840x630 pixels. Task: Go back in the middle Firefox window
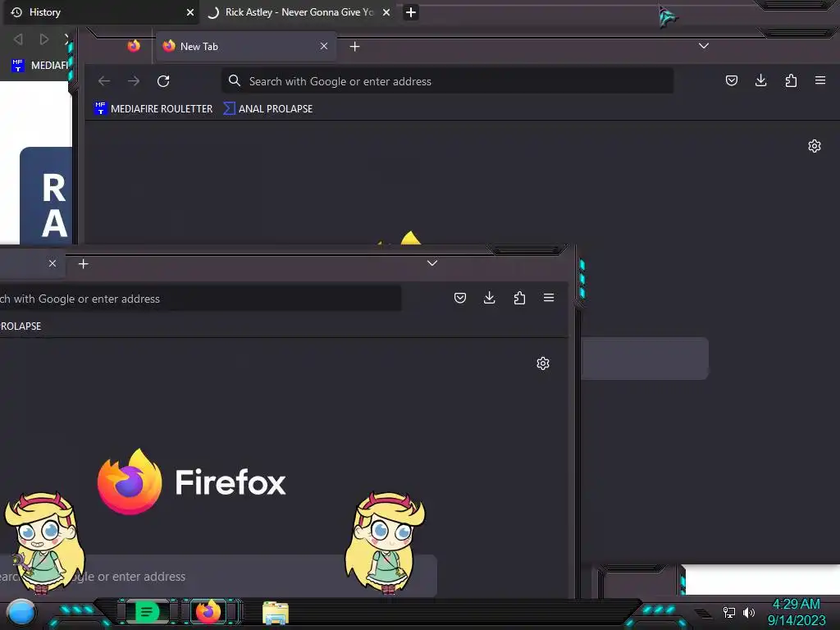coord(104,81)
